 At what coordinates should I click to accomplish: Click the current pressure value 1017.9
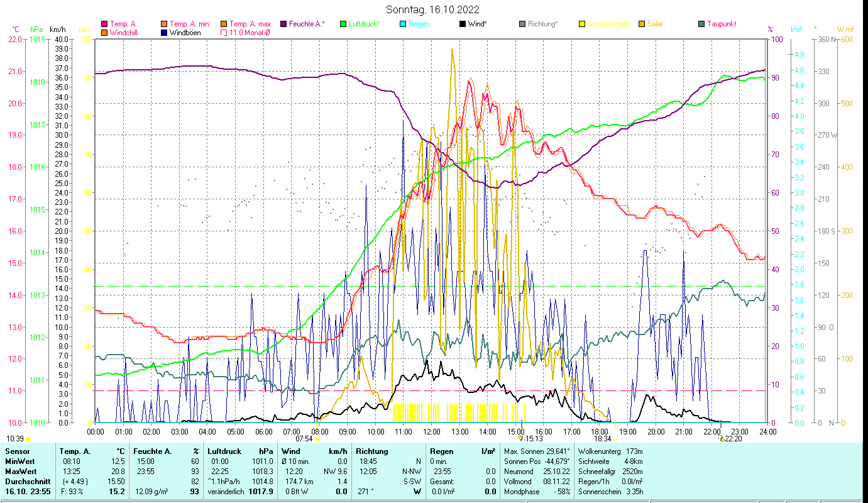click(260, 491)
